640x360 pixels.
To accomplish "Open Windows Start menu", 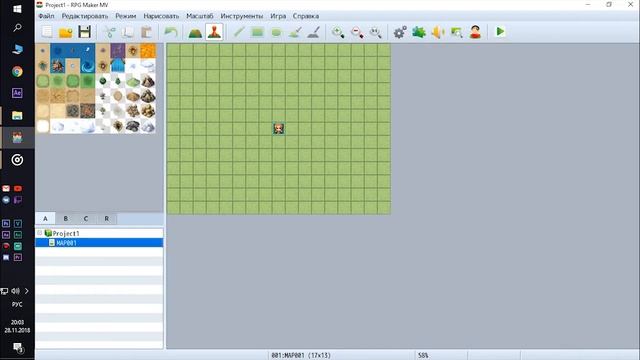I will point(17,9).
